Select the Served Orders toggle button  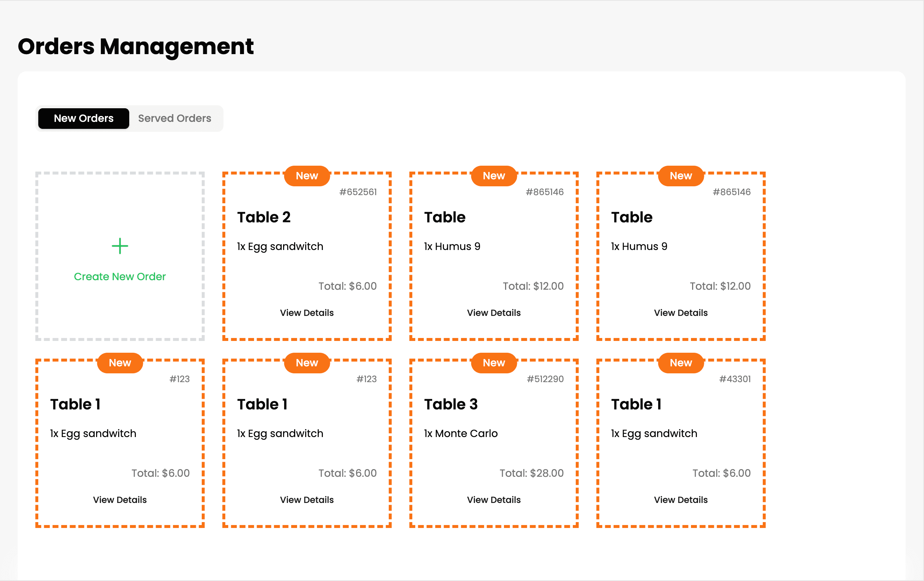pyautogui.click(x=174, y=119)
